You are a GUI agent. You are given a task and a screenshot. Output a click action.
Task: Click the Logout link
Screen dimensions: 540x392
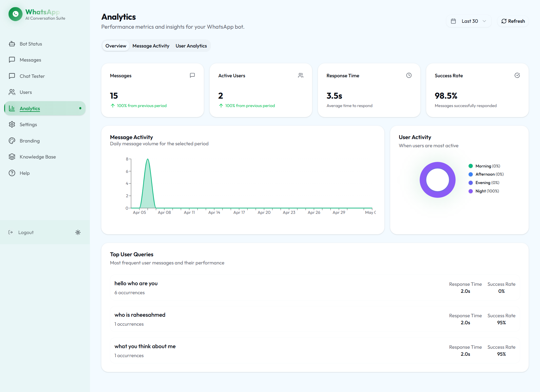point(26,232)
